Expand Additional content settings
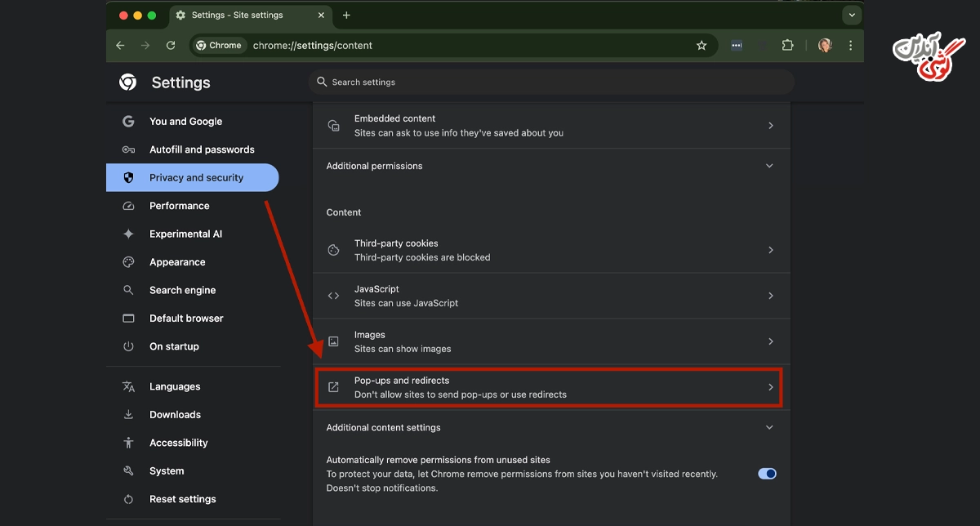The width and height of the screenshot is (980, 526). 551,428
